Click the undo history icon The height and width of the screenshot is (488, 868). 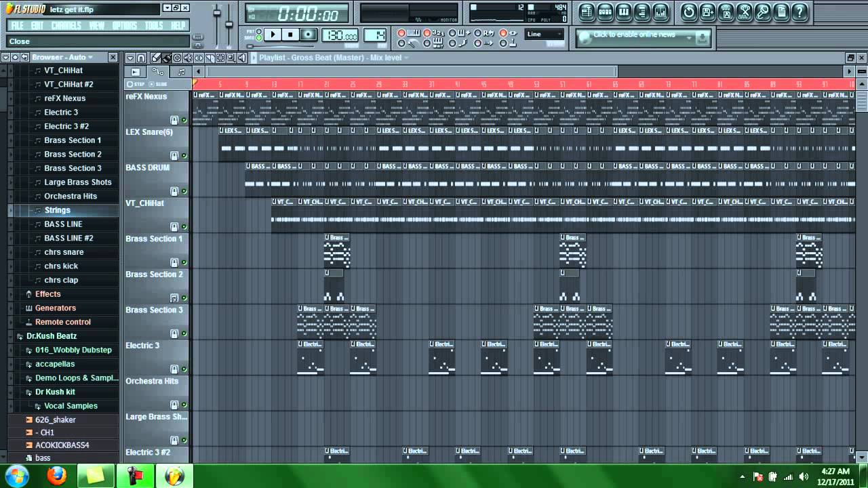pyautogui.click(x=689, y=12)
